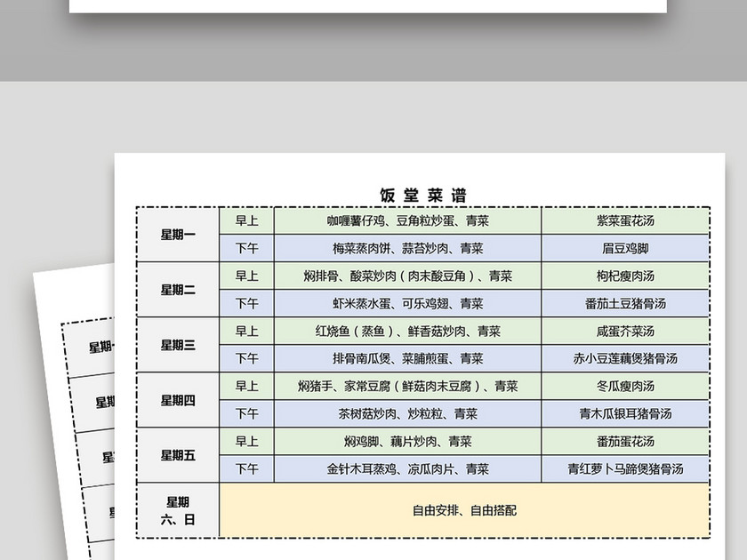Viewport: 747px width, 560px height.
Task: Select the 星期三 row header cell
Action: (x=178, y=346)
